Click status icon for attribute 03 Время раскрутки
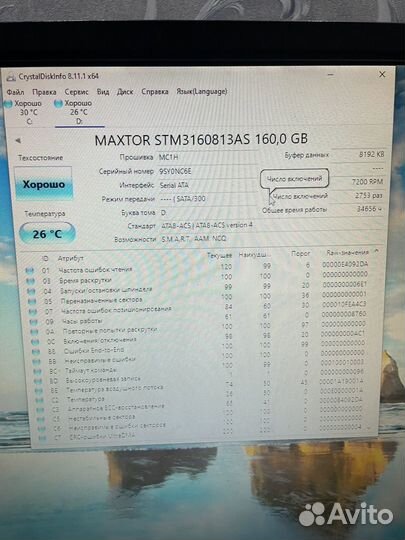Viewport: 405px width, 540px height. pos(30,281)
